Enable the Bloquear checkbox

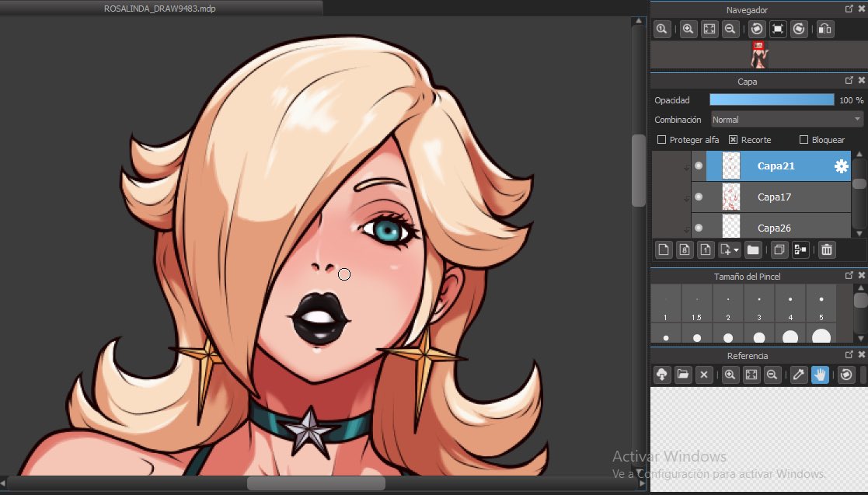tap(804, 140)
